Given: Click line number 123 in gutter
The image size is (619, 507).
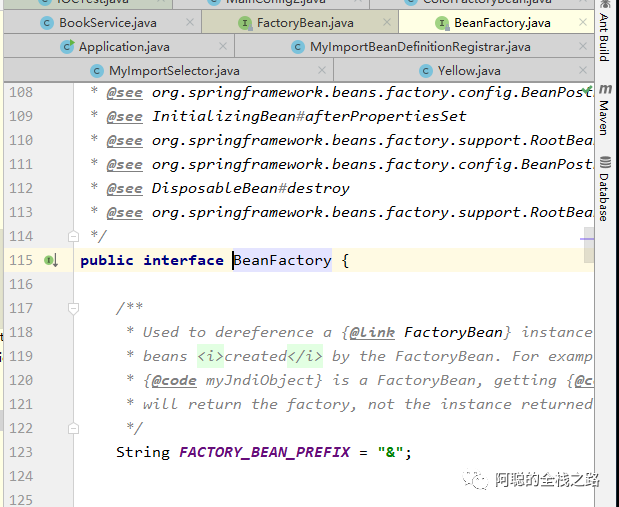Looking at the screenshot, I should click(21, 453).
